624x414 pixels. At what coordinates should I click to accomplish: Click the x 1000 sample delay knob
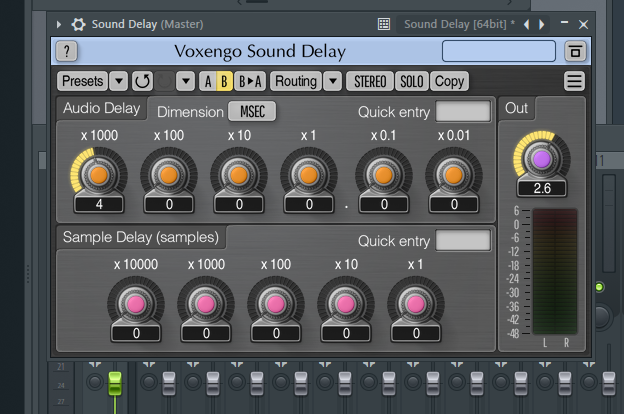click(x=206, y=304)
